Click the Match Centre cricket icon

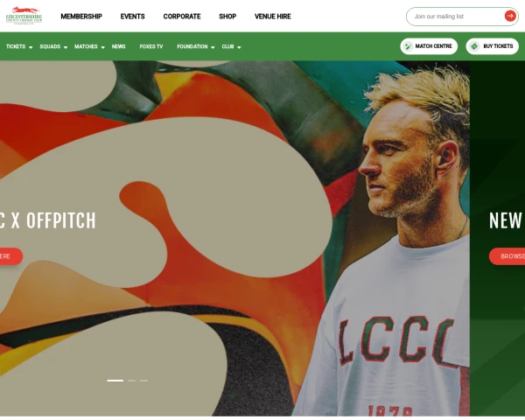coord(408,46)
